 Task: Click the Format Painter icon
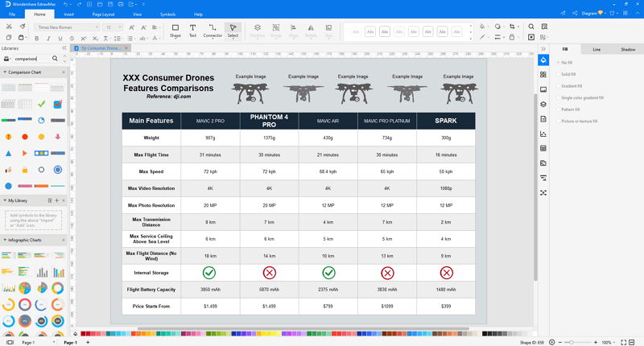tap(23, 27)
